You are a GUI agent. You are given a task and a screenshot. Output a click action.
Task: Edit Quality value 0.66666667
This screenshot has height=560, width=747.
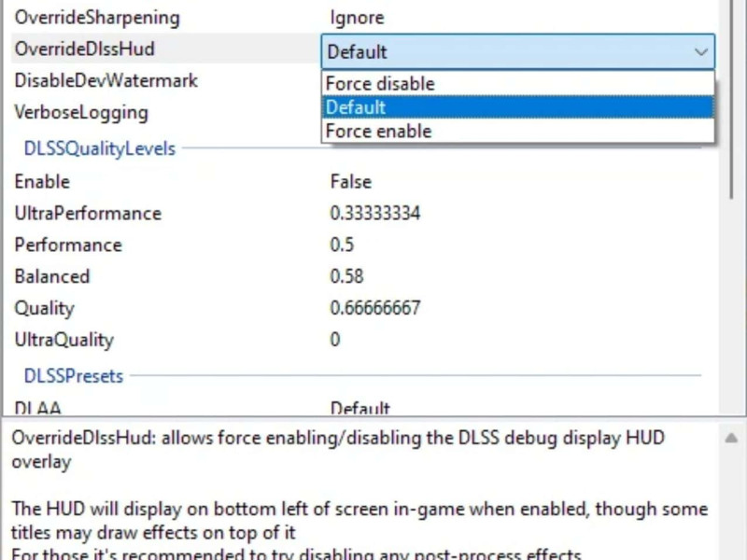[375, 308]
